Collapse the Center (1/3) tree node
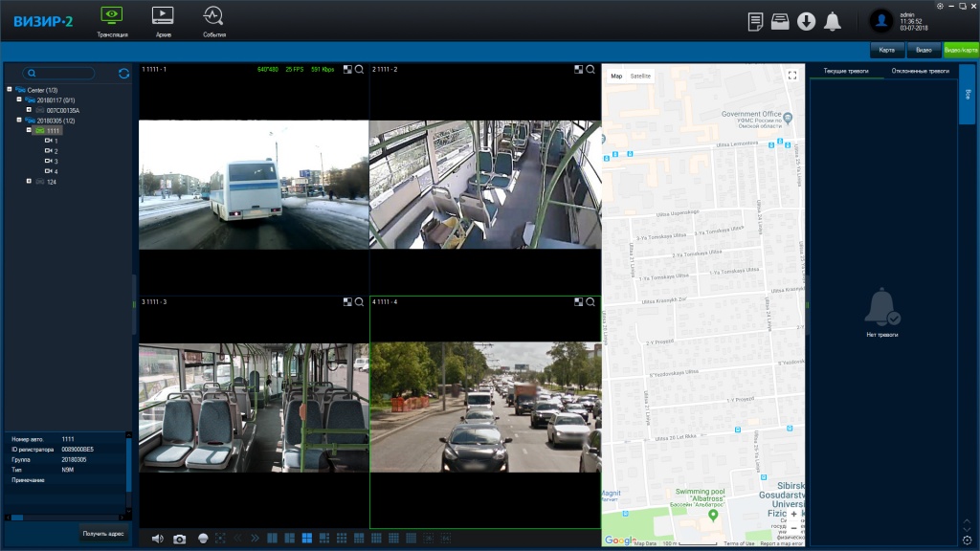The width and height of the screenshot is (980, 551). point(9,90)
